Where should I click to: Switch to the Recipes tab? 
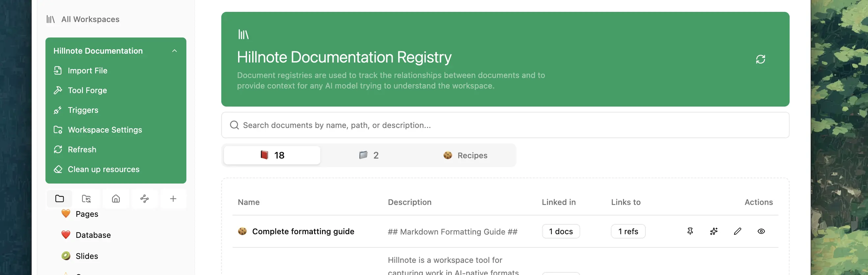465,155
